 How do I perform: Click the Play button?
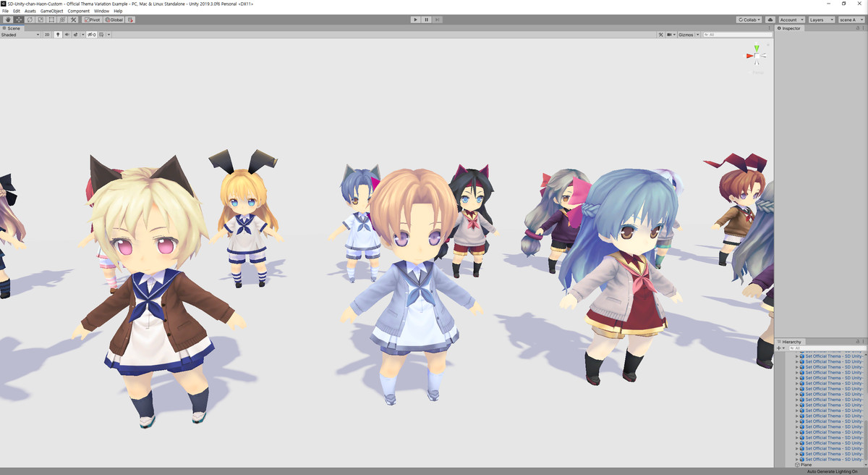pos(415,20)
